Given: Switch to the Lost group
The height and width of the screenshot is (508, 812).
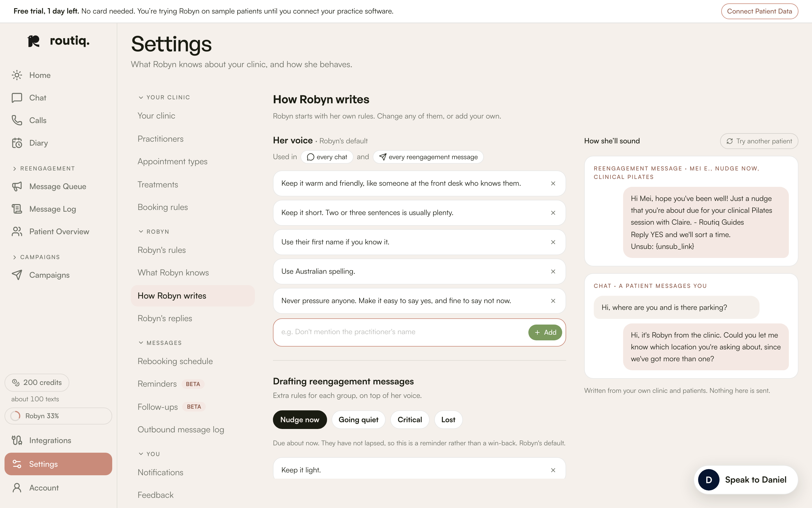Looking at the screenshot, I should click(448, 420).
